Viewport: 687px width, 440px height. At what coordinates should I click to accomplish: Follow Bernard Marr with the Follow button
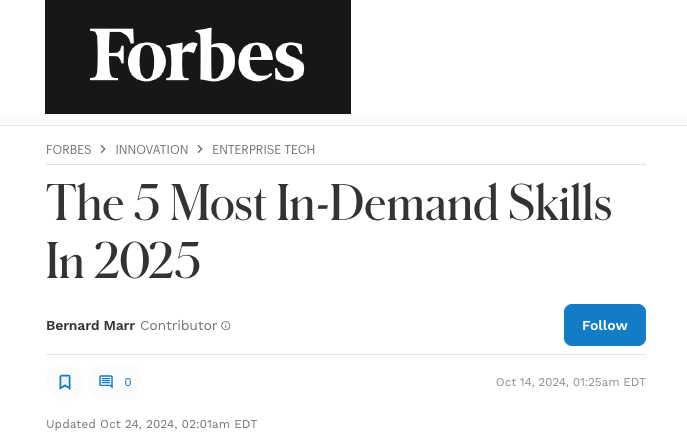pyautogui.click(x=604, y=325)
